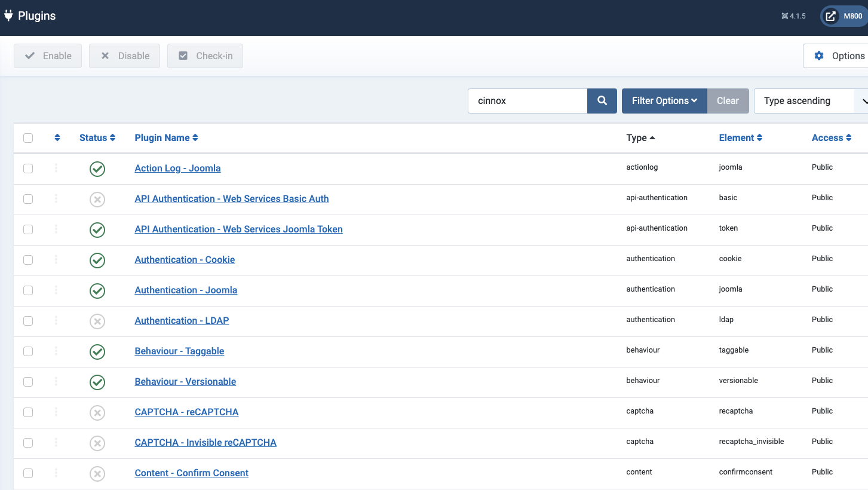Click the Options button
Screen dimensions: 868x490
click(x=839, y=56)
